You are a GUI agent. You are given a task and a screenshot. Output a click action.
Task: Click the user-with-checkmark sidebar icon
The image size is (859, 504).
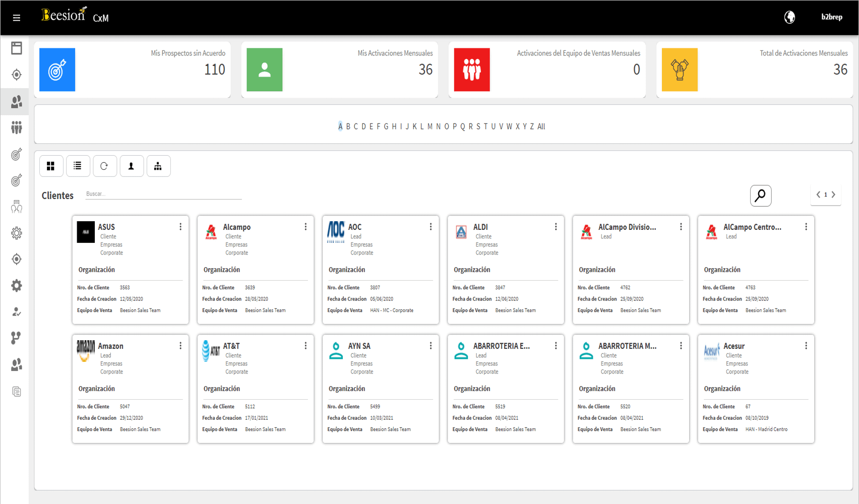(16, 312)
